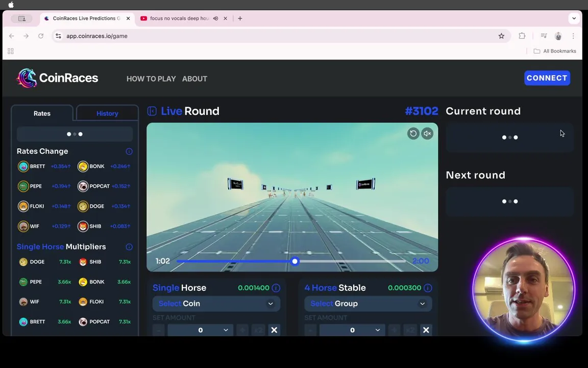588x368 pixels.
Task: Click PEPE coin icon in multipliers list
Action: coord(23,282)
